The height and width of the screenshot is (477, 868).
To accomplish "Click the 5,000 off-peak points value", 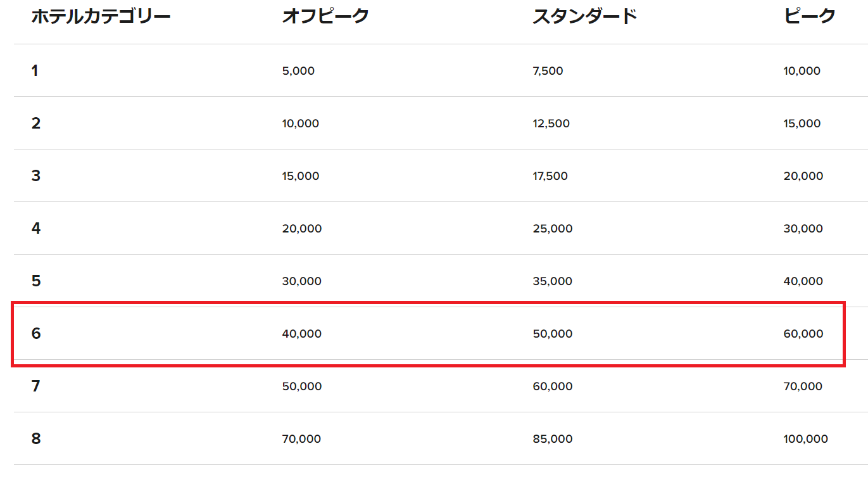I will [298, 71].
